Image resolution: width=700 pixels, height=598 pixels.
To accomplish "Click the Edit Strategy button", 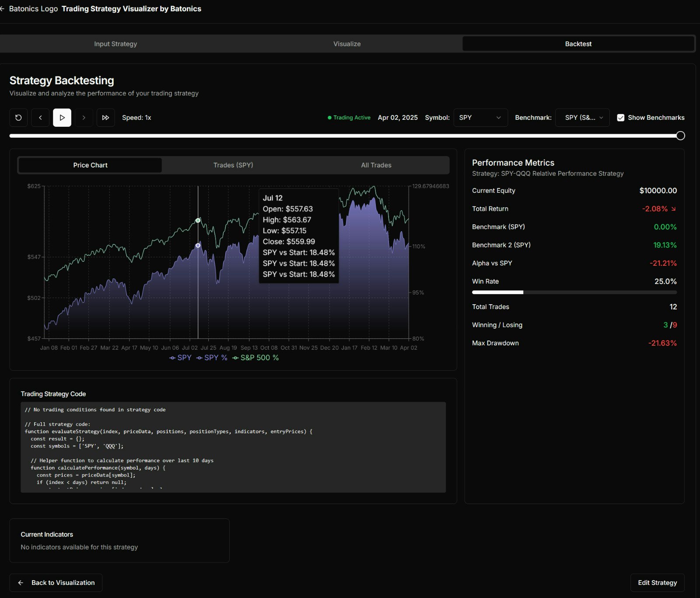I will click(657, 583).
